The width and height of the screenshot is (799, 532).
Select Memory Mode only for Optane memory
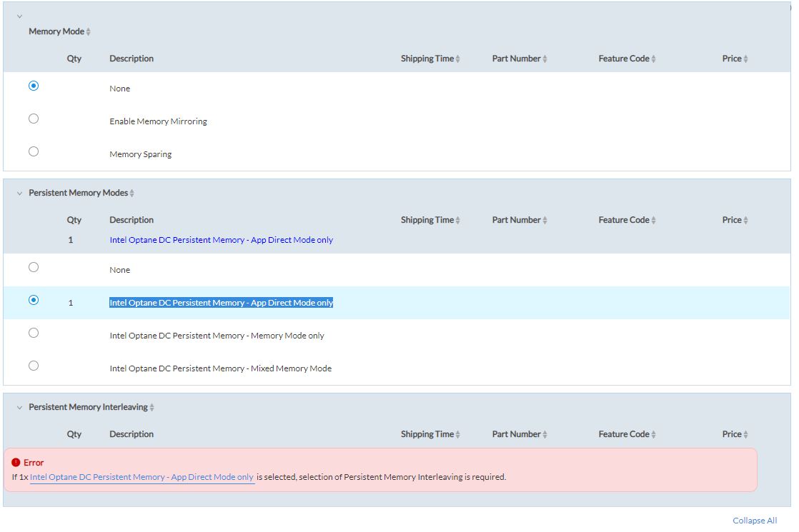34,333
